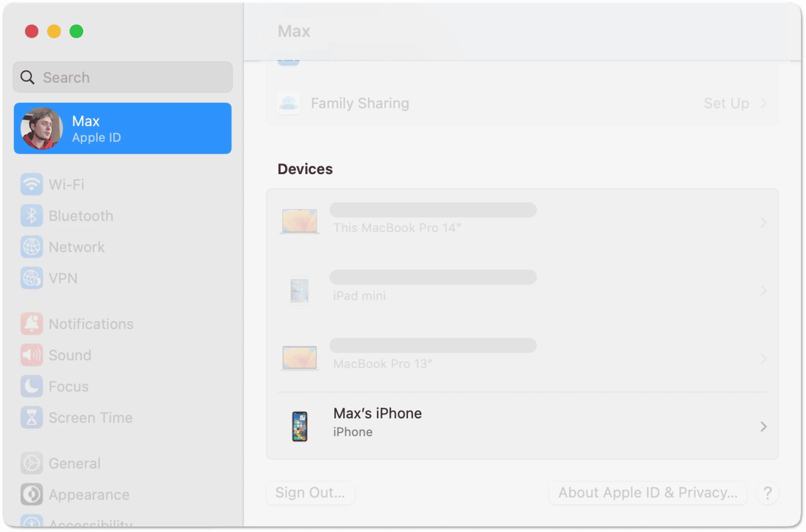Click the Max's iPhone device icon

[x=300, y=426]
